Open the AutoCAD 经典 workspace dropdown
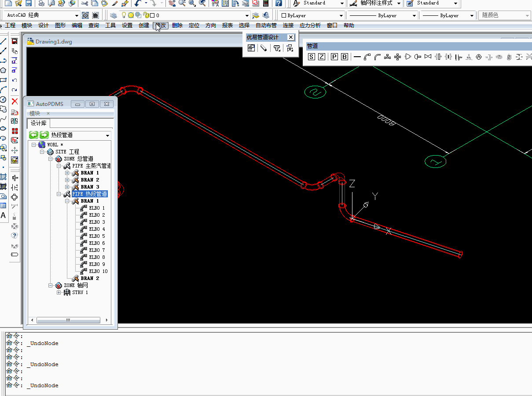This screenshot has height=396, width=532. pos(77,15)
